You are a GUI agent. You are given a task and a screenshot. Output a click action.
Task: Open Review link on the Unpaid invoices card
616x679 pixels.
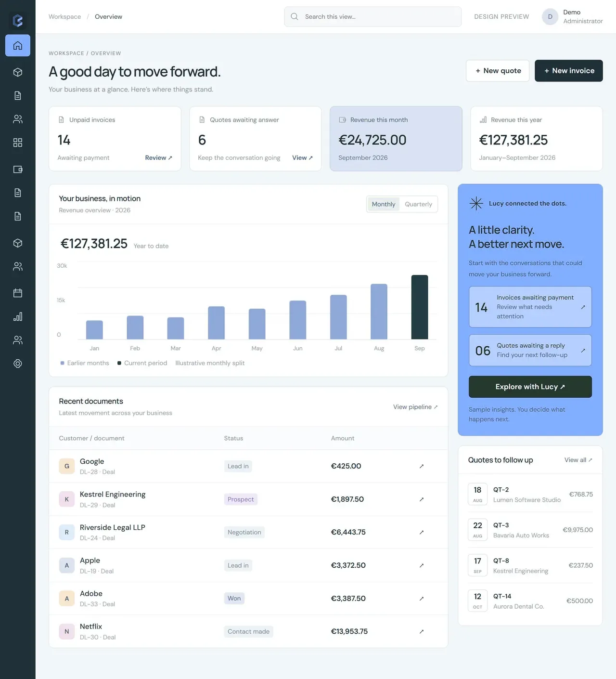(159, 158)
